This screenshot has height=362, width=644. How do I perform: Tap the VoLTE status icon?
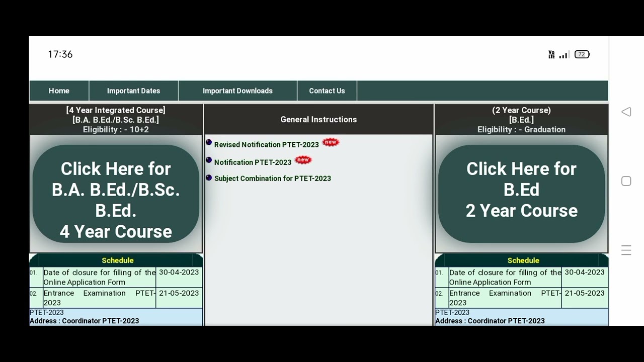pyautogui.click(x=551, y=55)
